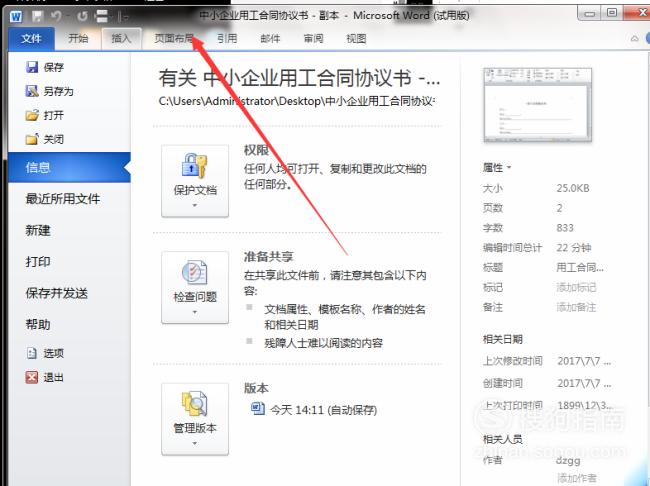Click 退出 to exit Word
650x486 pixels.
pos(45,377)
